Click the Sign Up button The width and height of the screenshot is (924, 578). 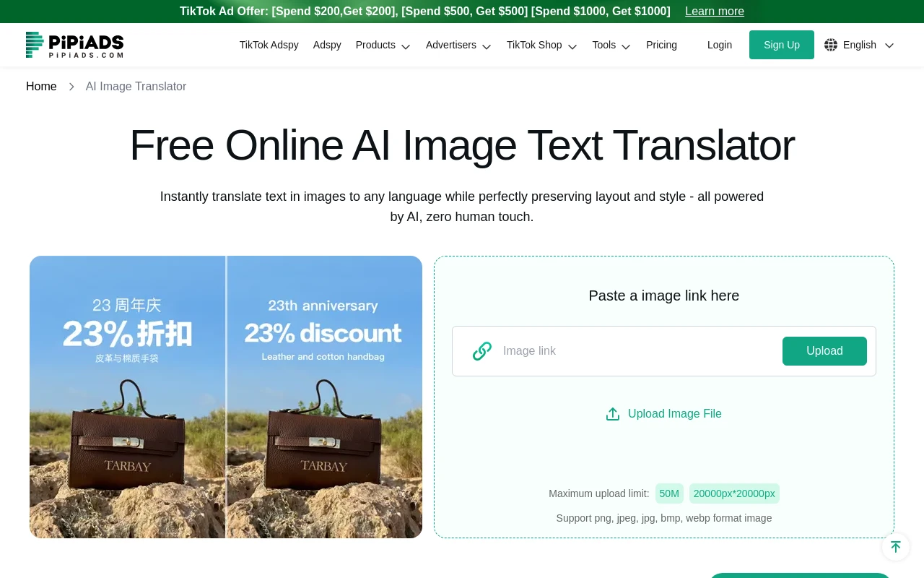tap(782, 45)
